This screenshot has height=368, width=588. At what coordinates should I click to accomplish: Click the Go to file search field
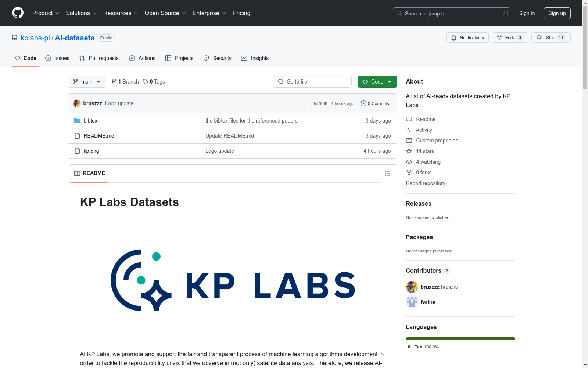pyautogui.click(x=312, y=82)
